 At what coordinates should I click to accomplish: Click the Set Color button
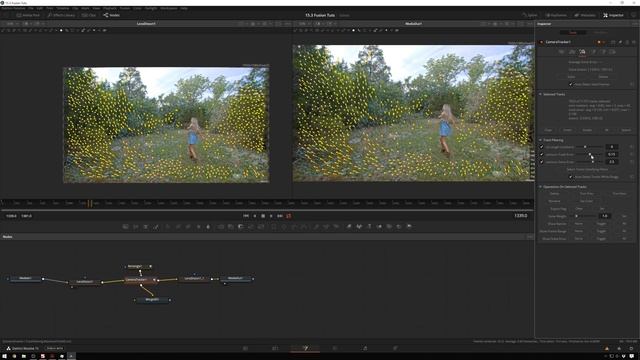587,201
